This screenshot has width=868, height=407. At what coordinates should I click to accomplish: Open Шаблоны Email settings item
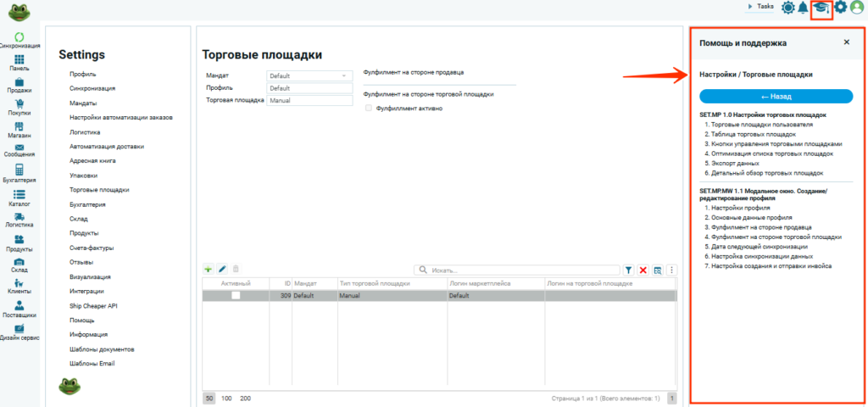point(92,364)
